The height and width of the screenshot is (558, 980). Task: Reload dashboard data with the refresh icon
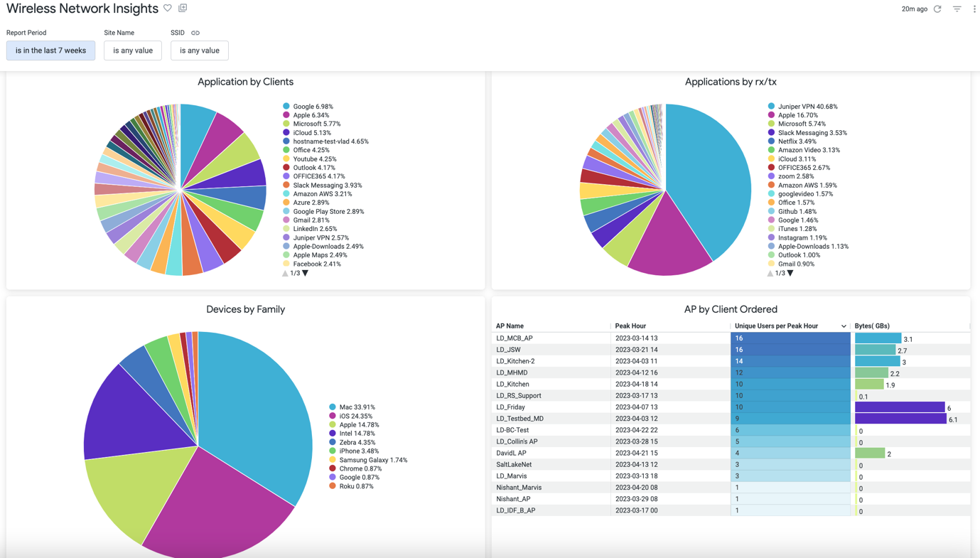(937, 9)
